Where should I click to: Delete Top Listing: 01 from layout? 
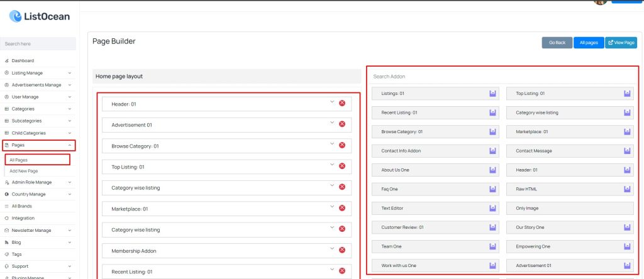[341, 166]
